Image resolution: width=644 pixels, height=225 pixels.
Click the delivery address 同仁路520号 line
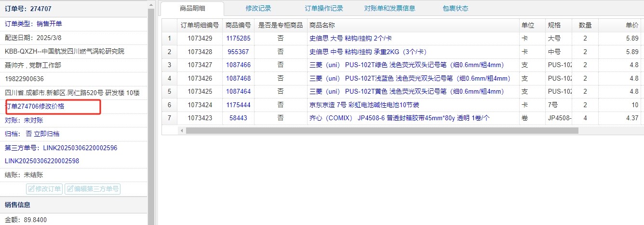tap(72, 93)
